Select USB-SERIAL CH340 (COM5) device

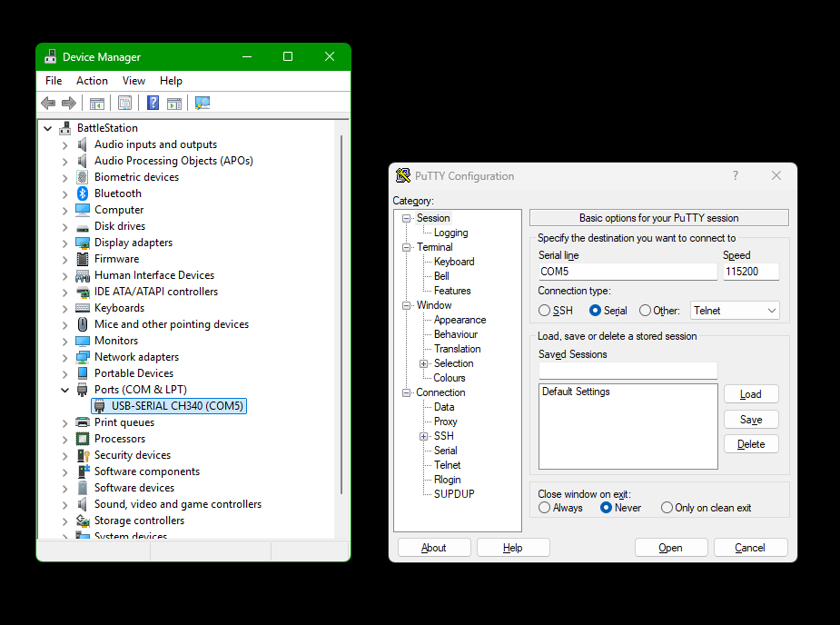[169, 406]
